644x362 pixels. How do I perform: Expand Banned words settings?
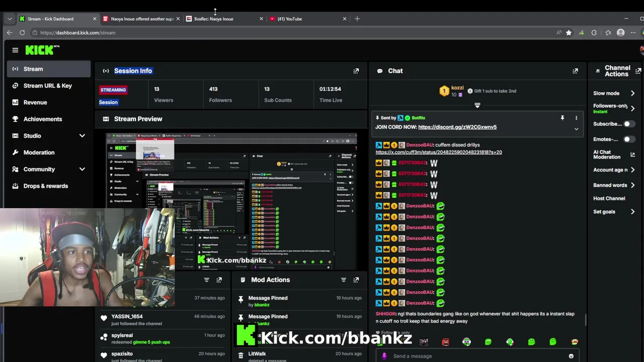pos(632,185)
